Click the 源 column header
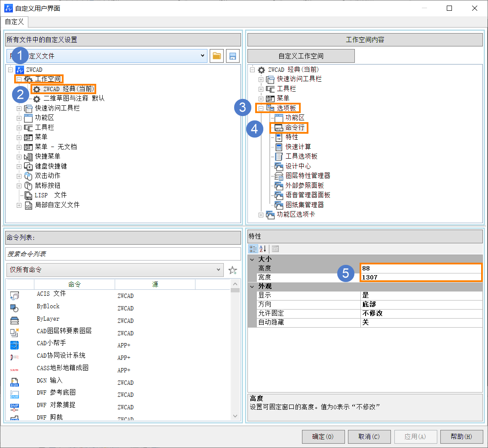The height and width of the screenshot is (448, 488). pyautogui.click(x=155, y=284)
